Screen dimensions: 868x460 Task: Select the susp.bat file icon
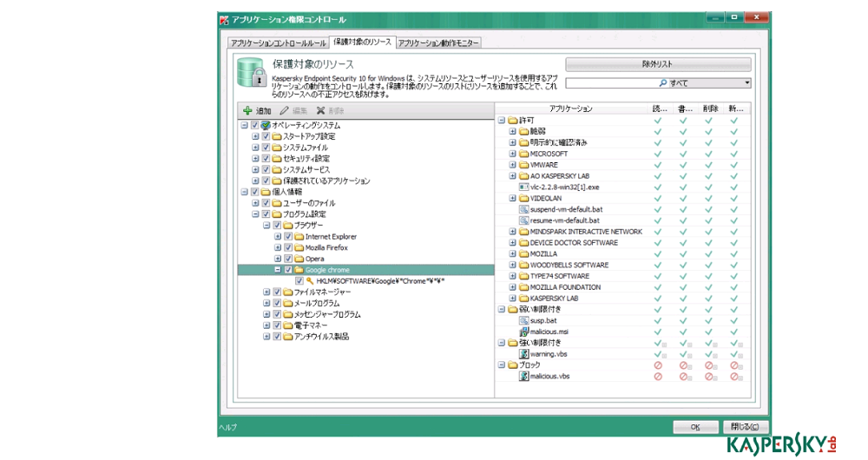[x=523, y=320]
